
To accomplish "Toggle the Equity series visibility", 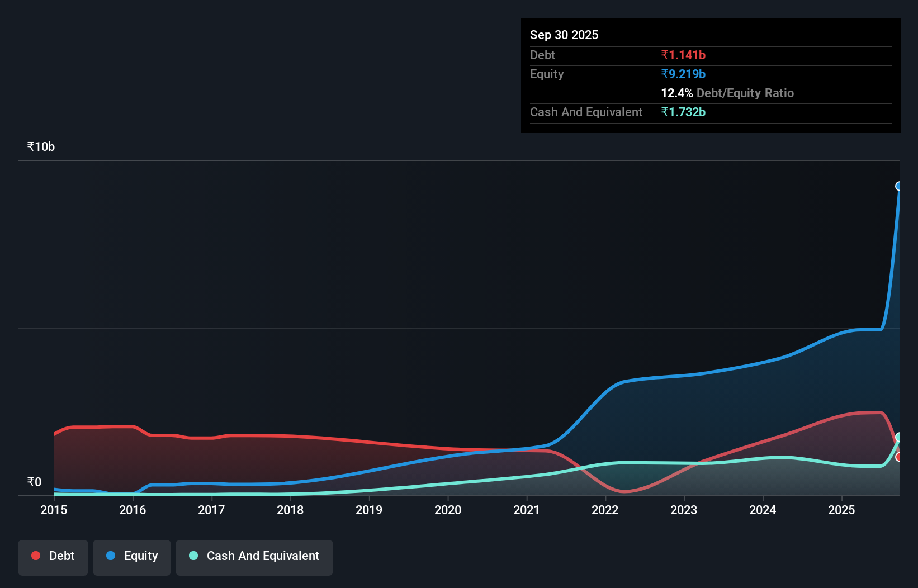I will coord(131,556).
